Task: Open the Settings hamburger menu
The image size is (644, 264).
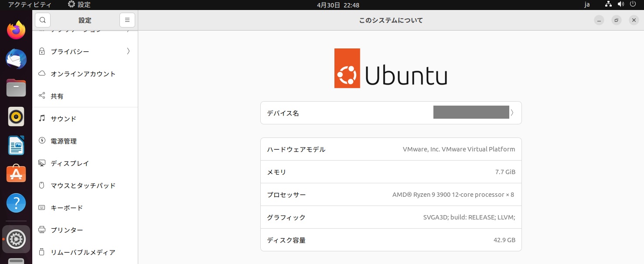Action: click(x=127, y=20)
